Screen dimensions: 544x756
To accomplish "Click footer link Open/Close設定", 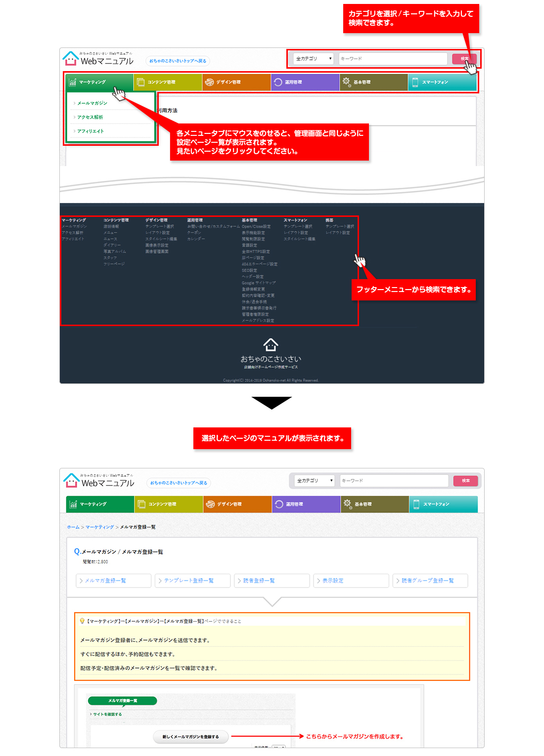I will pyautogui.click(x=256, y=226).
